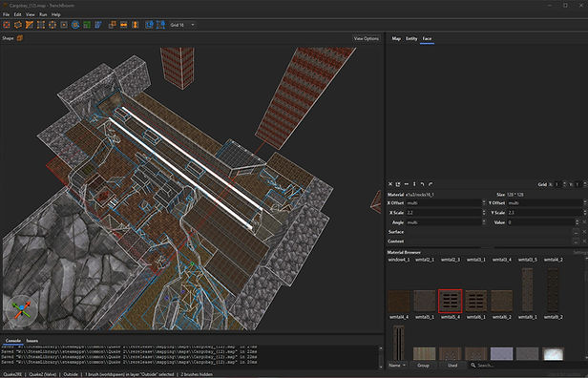The width and height of the screenshot is (588, 378).
Task: Switch to the Entity tab
Action: click(x=411, y=38)
